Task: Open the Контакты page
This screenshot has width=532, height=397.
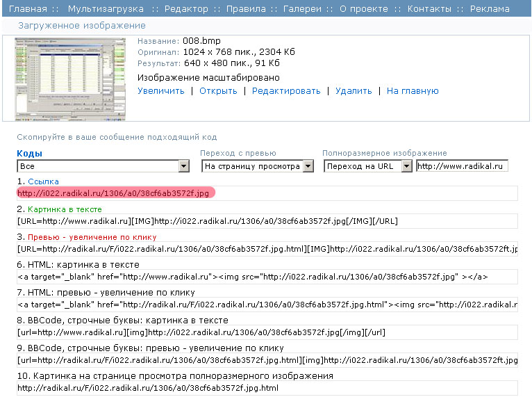Action: pyautogui.click(x=429, y=9)
